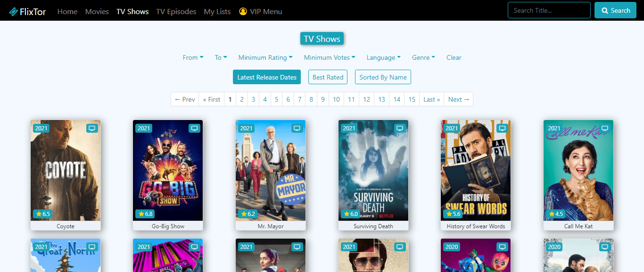Open the TV Episodes nav item
The height and width of the screenshot is (272, 644).
click(x=176, y=11)
